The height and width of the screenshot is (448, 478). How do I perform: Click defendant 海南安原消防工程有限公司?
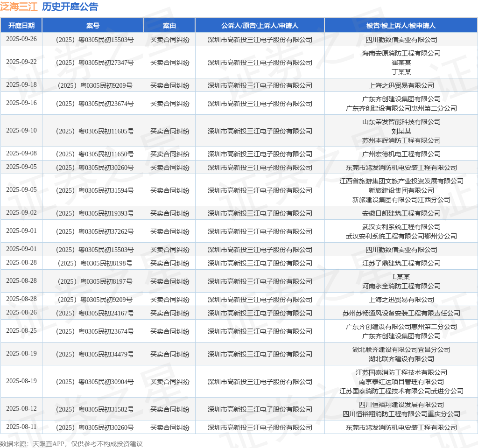(401, 53)
